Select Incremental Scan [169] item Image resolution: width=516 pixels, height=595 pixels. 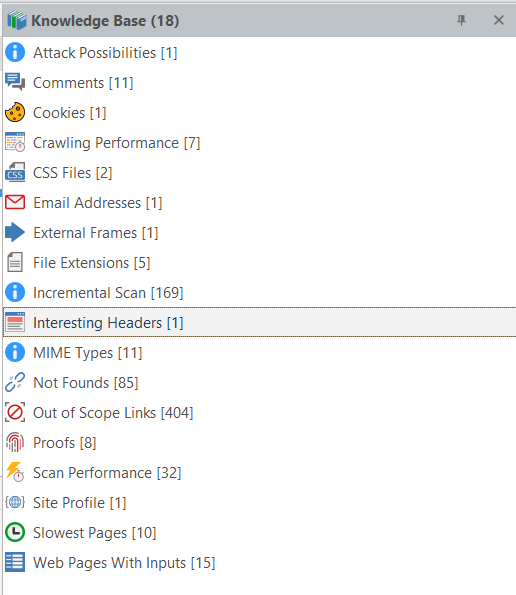pyautogui.click(x=260, y=293)
